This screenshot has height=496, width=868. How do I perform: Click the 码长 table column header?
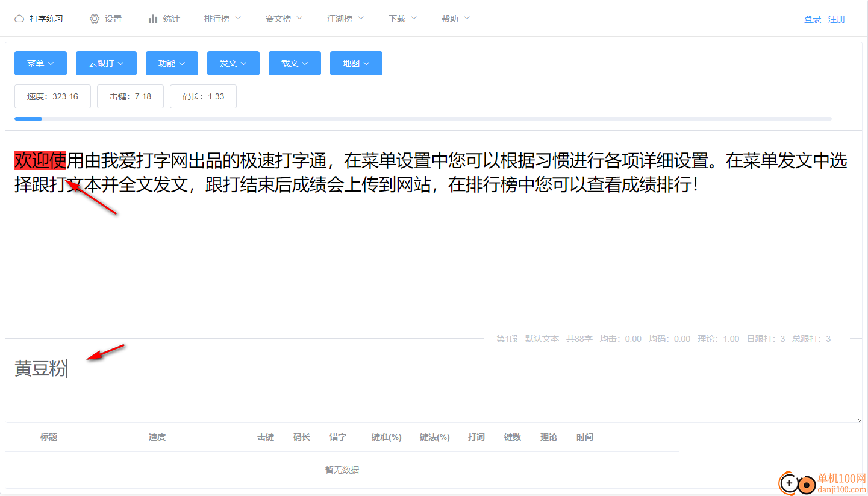(x=302, y=437)
